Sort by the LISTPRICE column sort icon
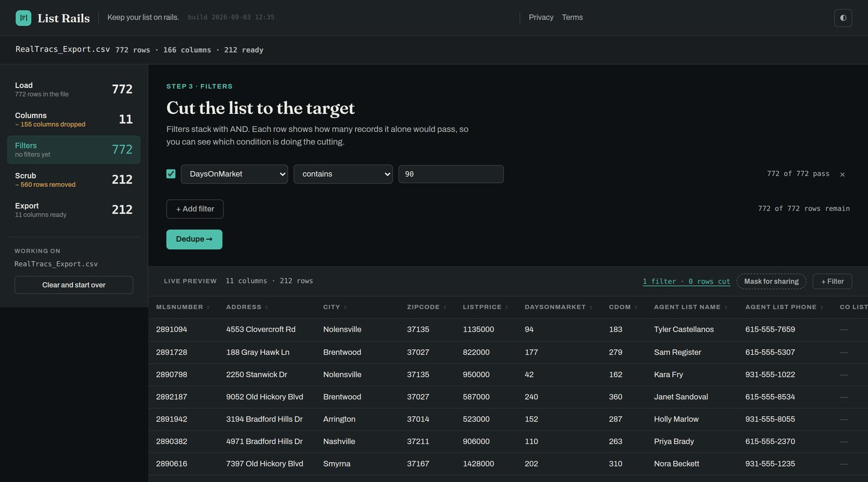This screenshot has width=868, height=482. [507, 307]
